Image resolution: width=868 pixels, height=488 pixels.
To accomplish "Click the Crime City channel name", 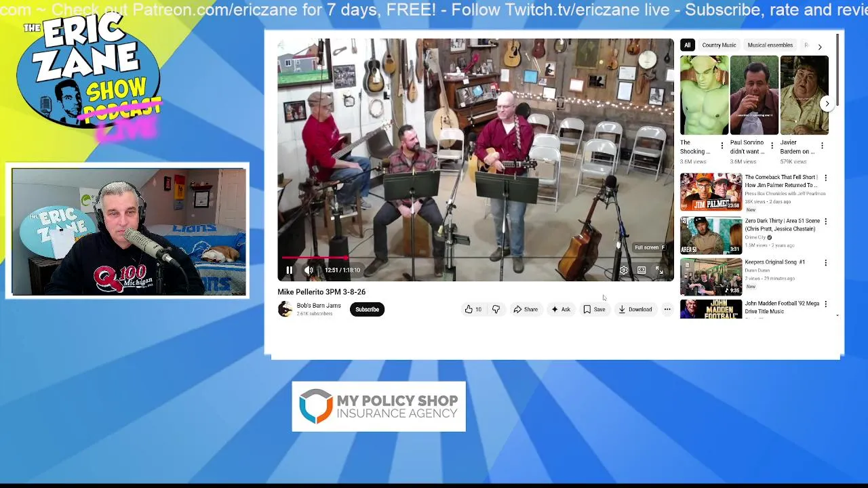I will (x=755, y=237).
